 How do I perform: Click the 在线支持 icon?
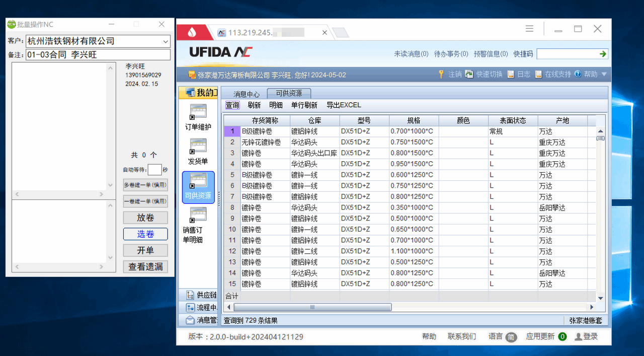[538, 74]
